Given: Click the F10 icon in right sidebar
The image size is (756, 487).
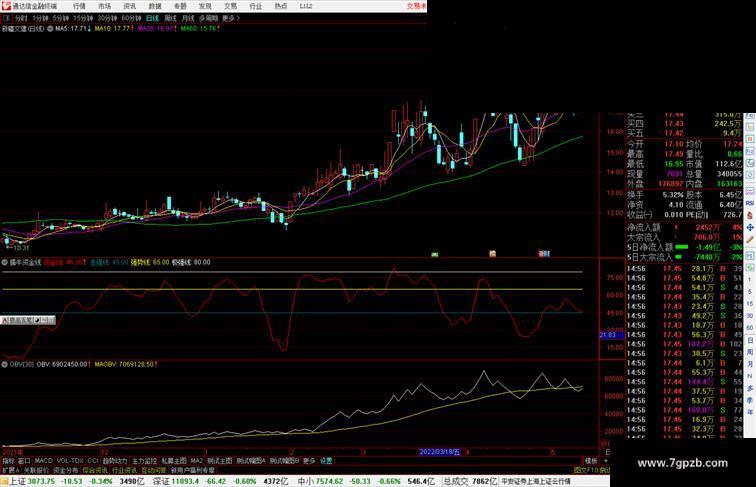Looking at the screenshot, I should 750,151.
